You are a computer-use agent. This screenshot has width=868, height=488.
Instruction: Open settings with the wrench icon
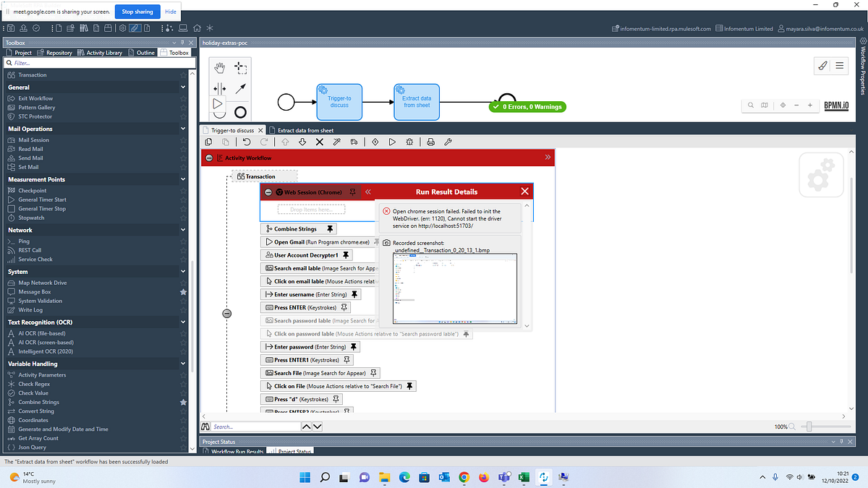(448, 142)
